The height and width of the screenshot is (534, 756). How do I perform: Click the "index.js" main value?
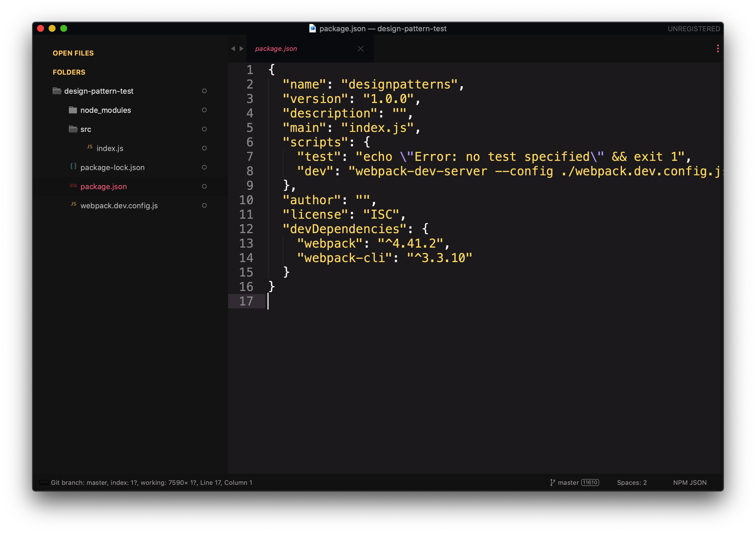[377, 128]
